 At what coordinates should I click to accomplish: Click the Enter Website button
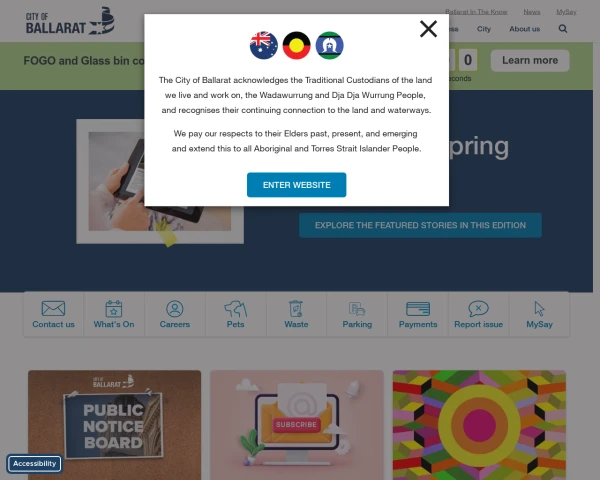(297, 185)
